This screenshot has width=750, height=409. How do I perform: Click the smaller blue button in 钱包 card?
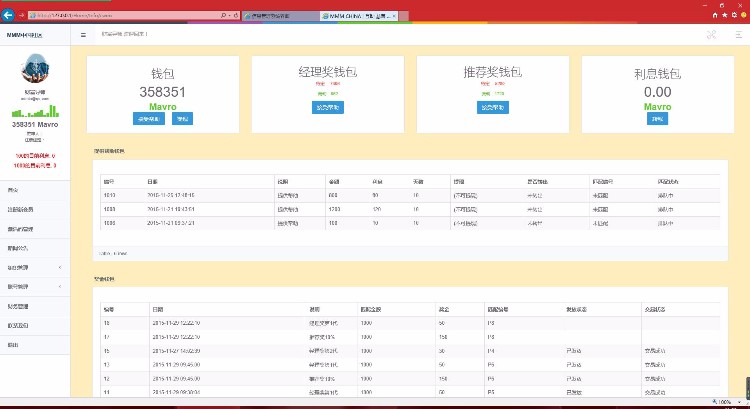click(182, 119)
